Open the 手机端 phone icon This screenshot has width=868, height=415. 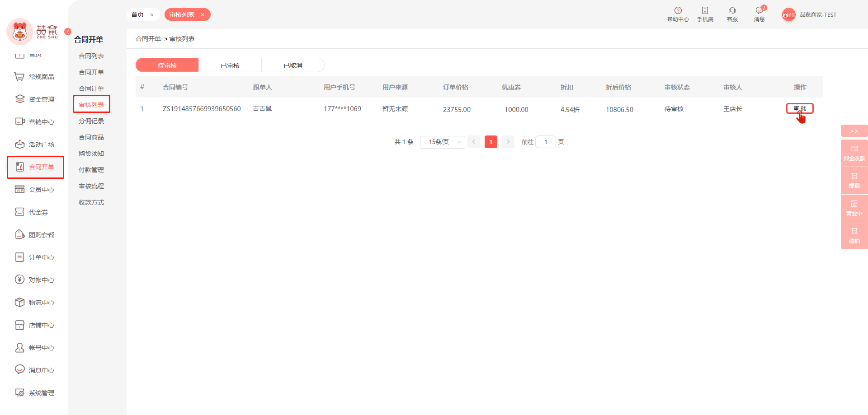(x=705, y=10)
